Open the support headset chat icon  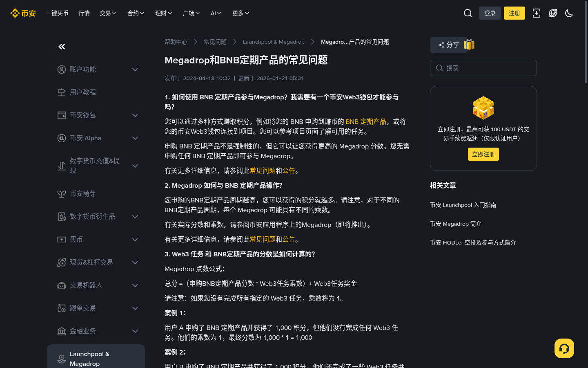click(564, 348)
